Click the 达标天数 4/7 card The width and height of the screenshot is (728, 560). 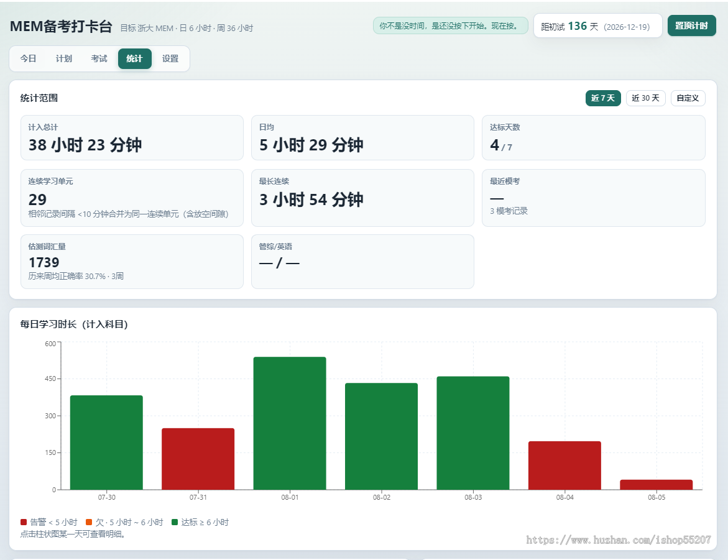point(593,138)
